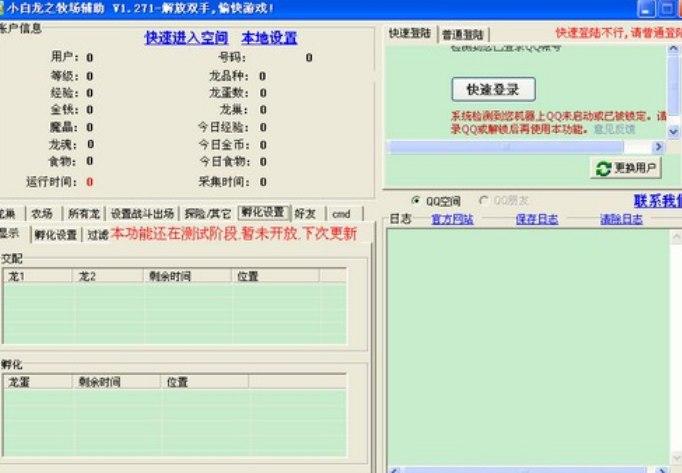Screen dimensions: 682x473
Task: Click the 金钱 value
Action: click(x=89, y=109)
